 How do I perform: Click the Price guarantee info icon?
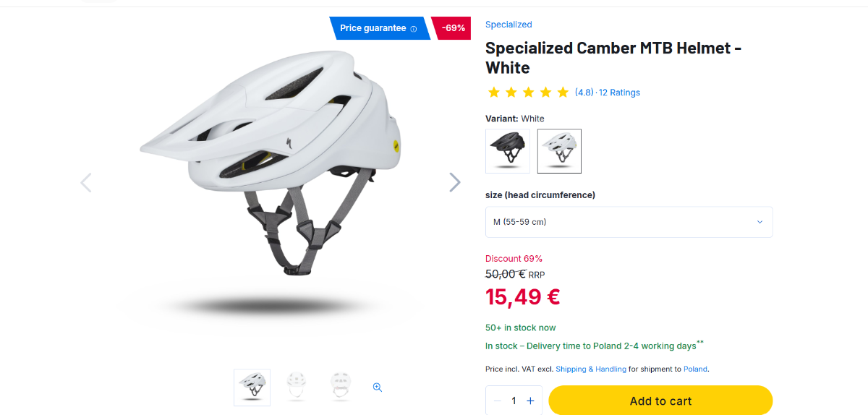coord(414,29)
